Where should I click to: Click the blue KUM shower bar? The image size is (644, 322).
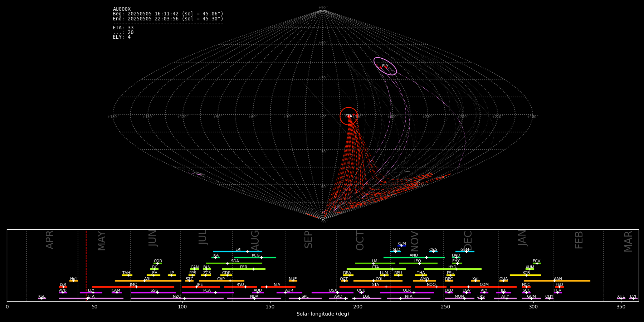point(402,246)
